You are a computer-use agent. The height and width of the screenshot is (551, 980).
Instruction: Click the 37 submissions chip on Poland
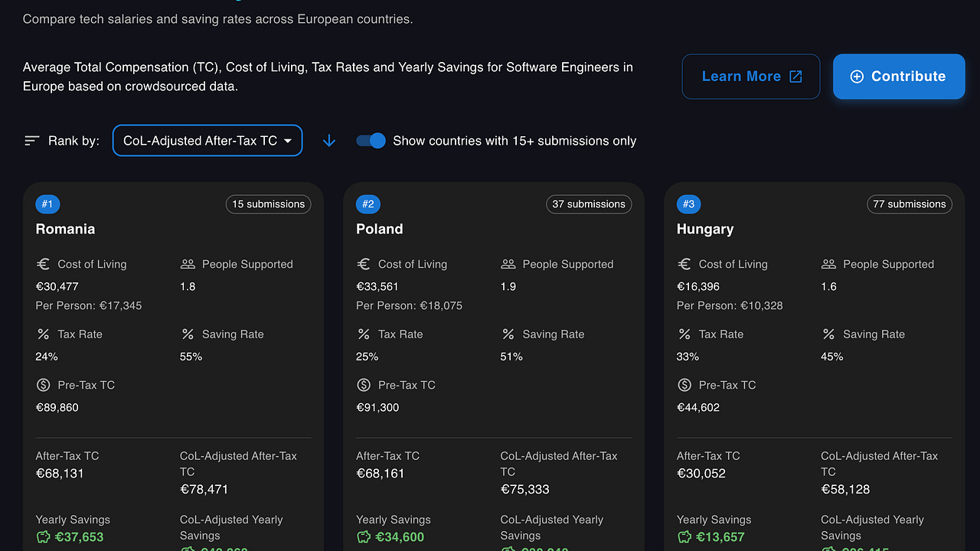click(589, 204)
